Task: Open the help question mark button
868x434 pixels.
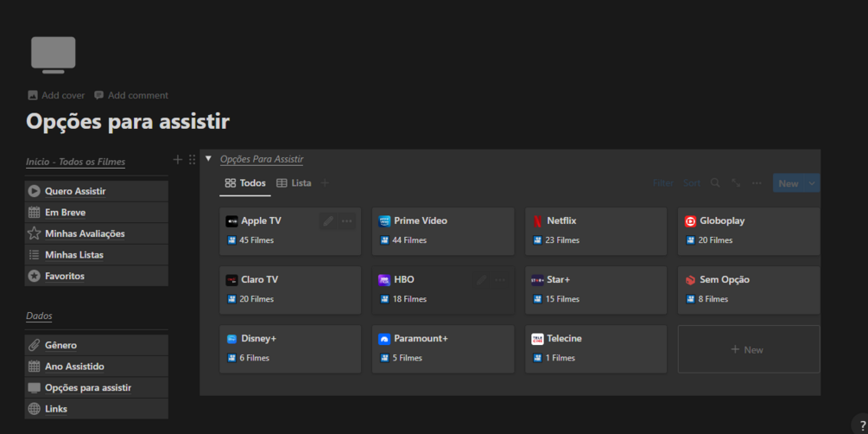Action: (863, 425)
